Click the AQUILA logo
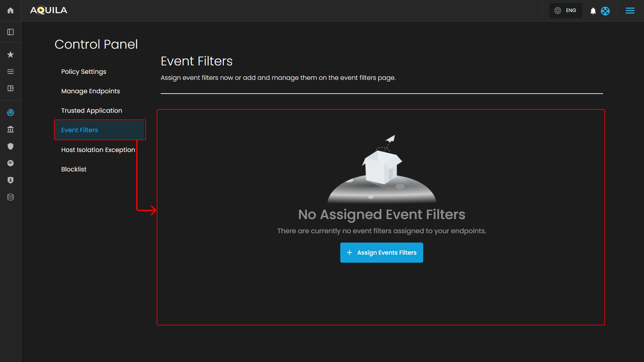Viewport: 644px width, 362px height. coord(49,10)
